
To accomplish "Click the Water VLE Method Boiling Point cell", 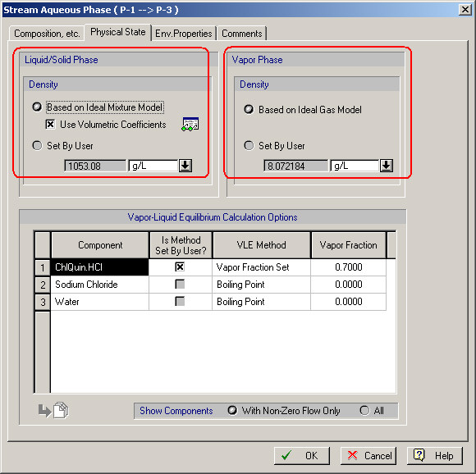I will [261, 302].
